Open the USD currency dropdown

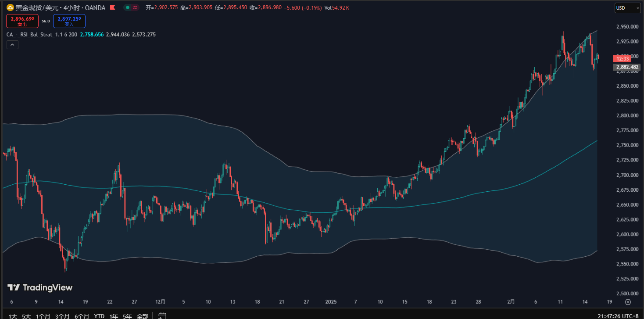click(628, 8)
